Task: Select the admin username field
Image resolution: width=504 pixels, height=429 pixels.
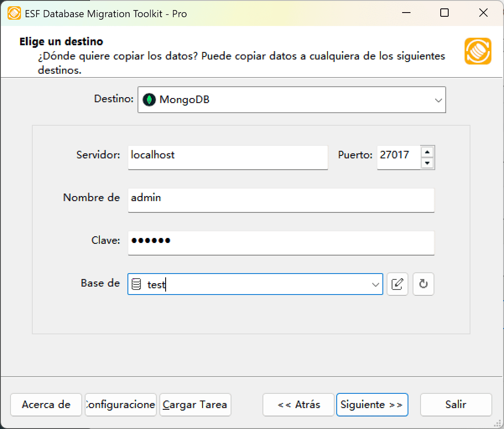Action: click(x=281, y=200)
